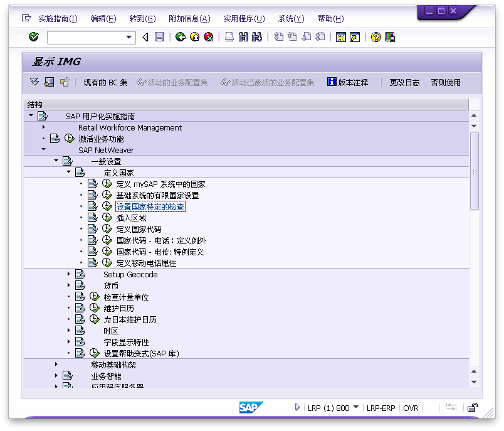Image resolution: width=504 pixels, height=431 pixels.
Task: Click the Last Page icon
Action: click(320, 37)
